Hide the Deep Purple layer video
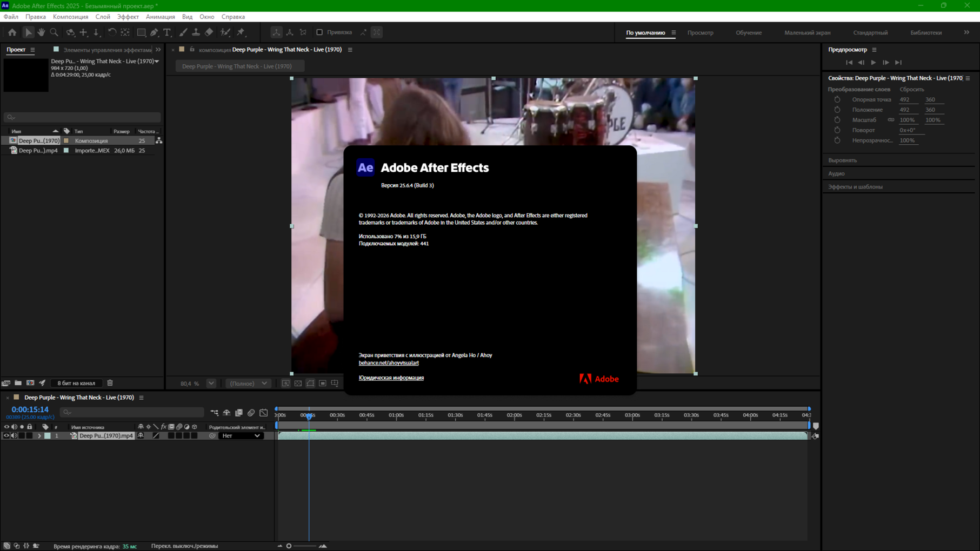The width and height of the screenshot is (980, 551). pos(6,435)
